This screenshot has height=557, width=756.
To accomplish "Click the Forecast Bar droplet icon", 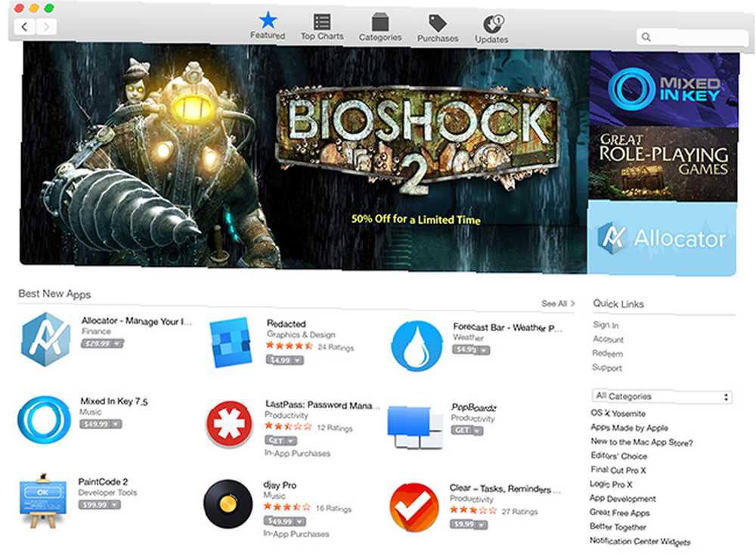I will click(x=417, y=346).
